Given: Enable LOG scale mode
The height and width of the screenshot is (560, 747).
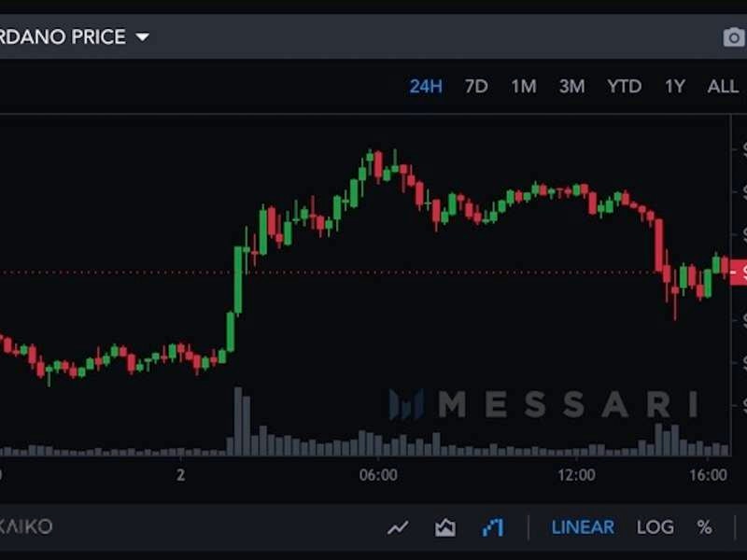Looking at the screenshot, I should click(655, 527).
